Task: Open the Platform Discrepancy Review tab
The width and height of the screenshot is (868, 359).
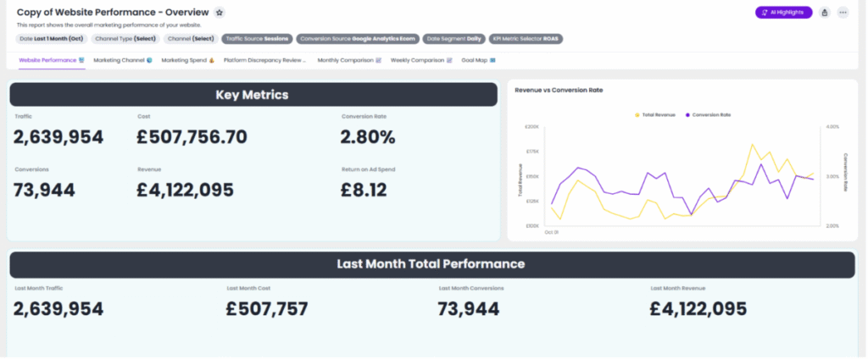Action: [x=265, y=60]
